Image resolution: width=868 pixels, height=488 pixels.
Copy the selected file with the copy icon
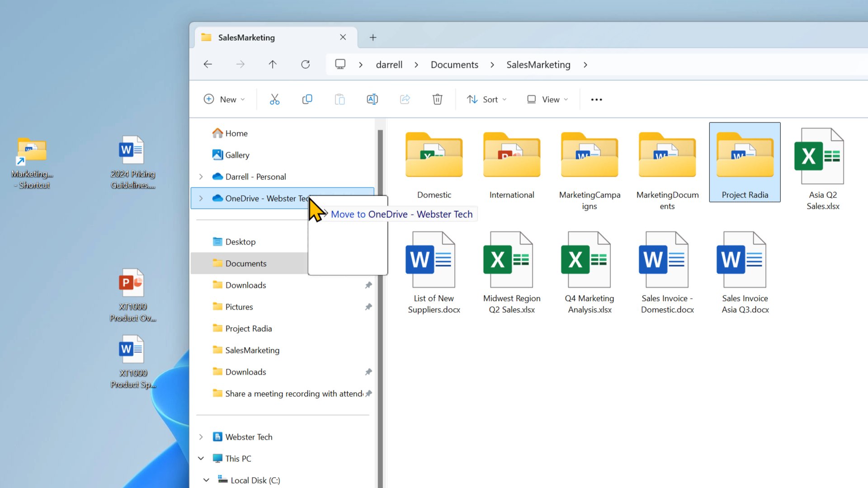coord(307,99)
